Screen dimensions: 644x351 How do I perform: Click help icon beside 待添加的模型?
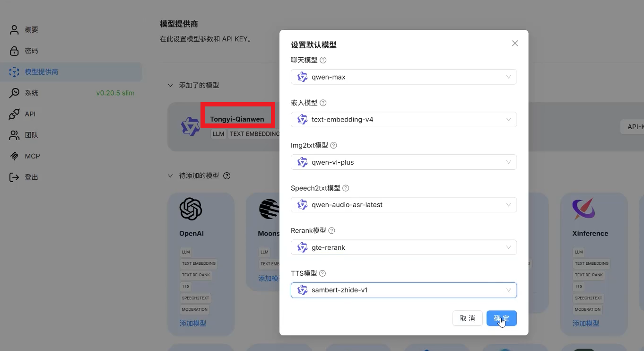click(227, 175)
